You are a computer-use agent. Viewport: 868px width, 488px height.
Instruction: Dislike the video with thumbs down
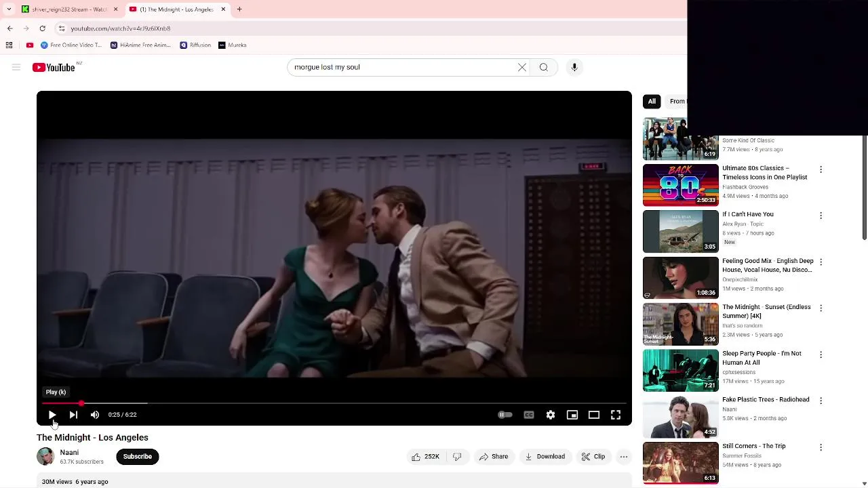[x=457, y=457]
